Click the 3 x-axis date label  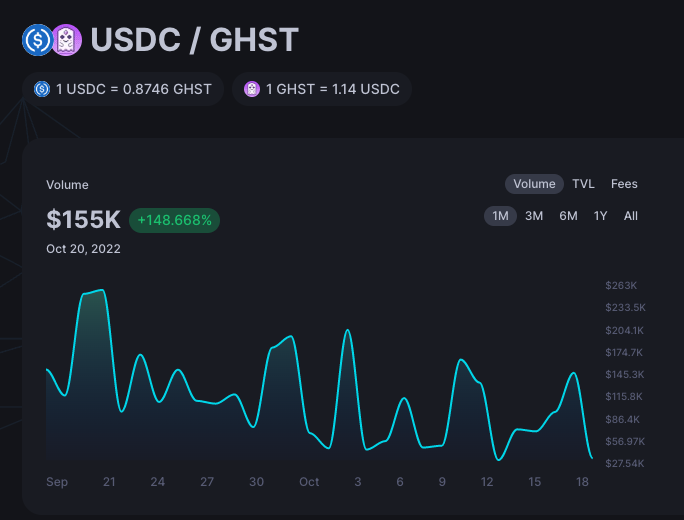pyautogui.click(x=358, y=482)
